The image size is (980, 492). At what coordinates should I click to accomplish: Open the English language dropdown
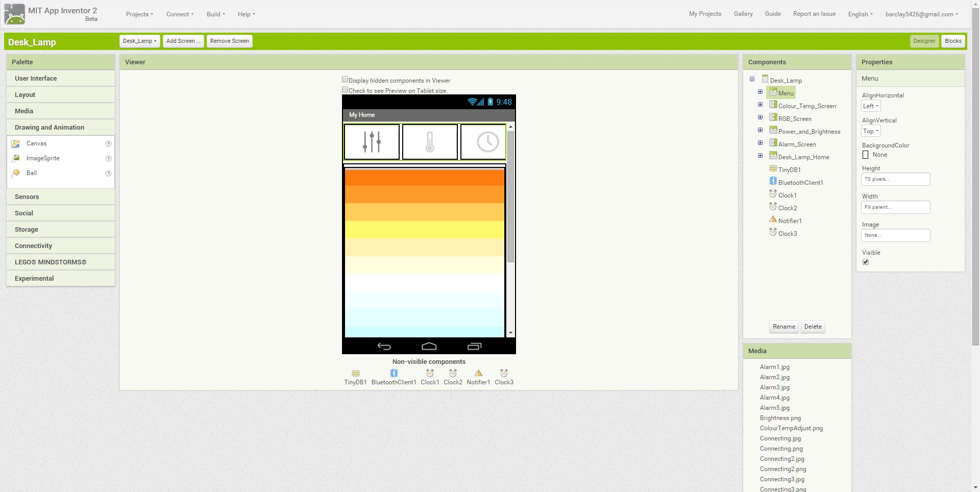(860, 14)
